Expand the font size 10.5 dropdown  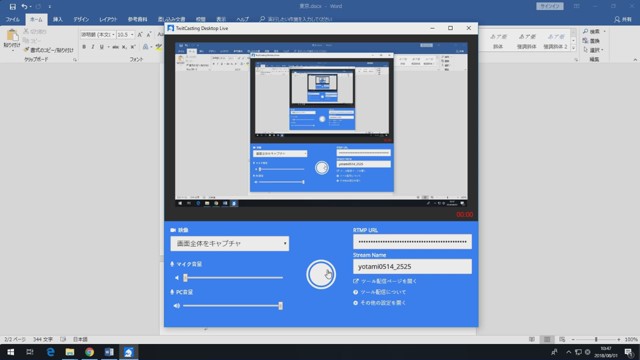[132, 35]
